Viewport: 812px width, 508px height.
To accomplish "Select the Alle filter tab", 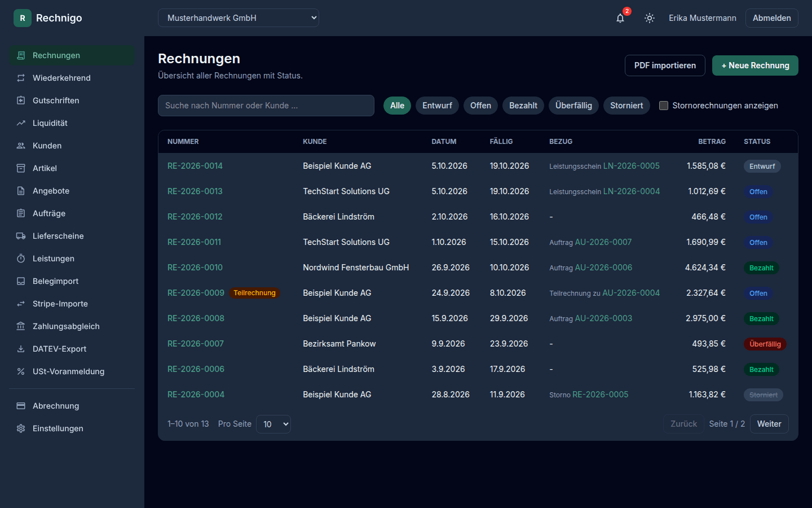I will pyautogui.click(x=397, y=106).
